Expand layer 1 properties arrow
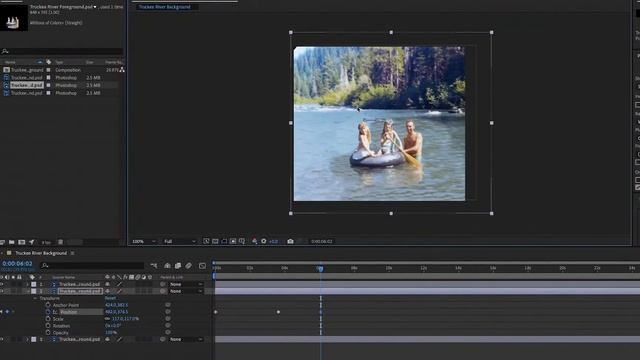 pyautogui.click(x=28, y=284)
